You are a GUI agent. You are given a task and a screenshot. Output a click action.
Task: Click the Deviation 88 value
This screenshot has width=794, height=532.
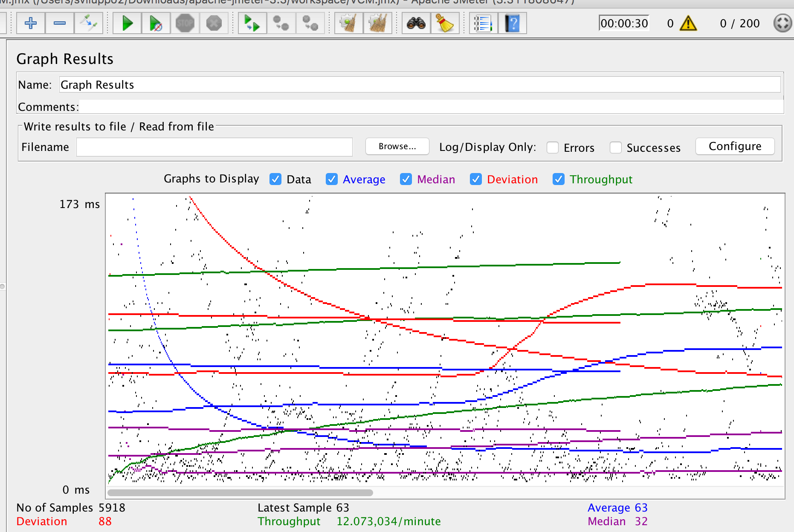[105, 521]
